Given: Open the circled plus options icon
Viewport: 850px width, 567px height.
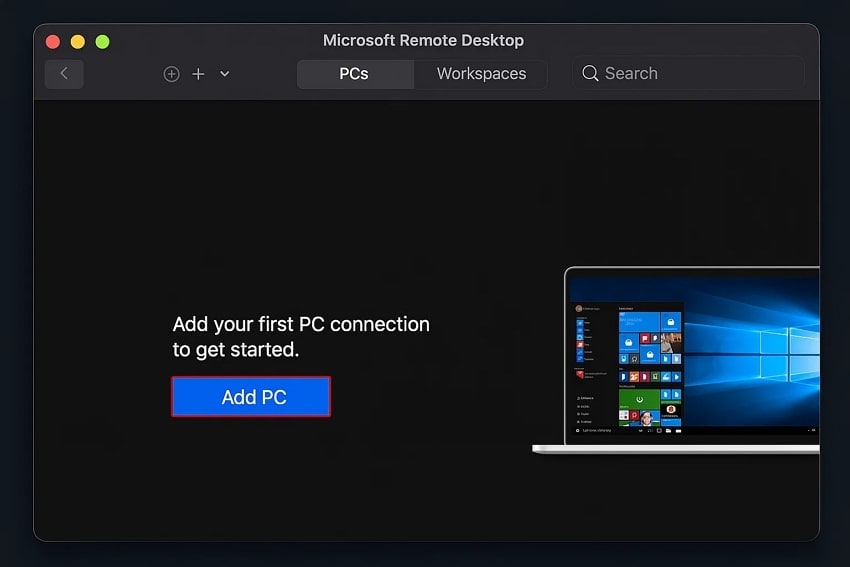Looking at the screenshot, I should pyautogui.click(x=171, y=74).
